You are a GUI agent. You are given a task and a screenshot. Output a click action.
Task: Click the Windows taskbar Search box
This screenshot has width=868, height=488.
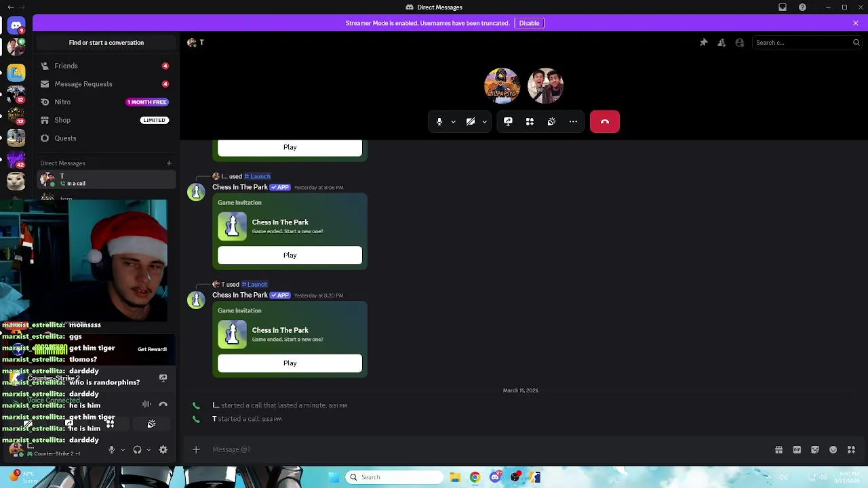point(395,477)
